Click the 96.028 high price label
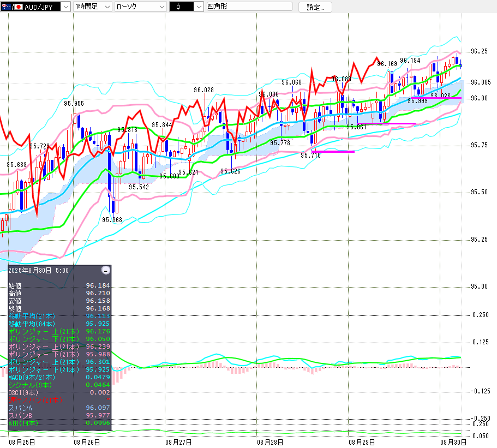The image size is (497, 448). point(204,90)
